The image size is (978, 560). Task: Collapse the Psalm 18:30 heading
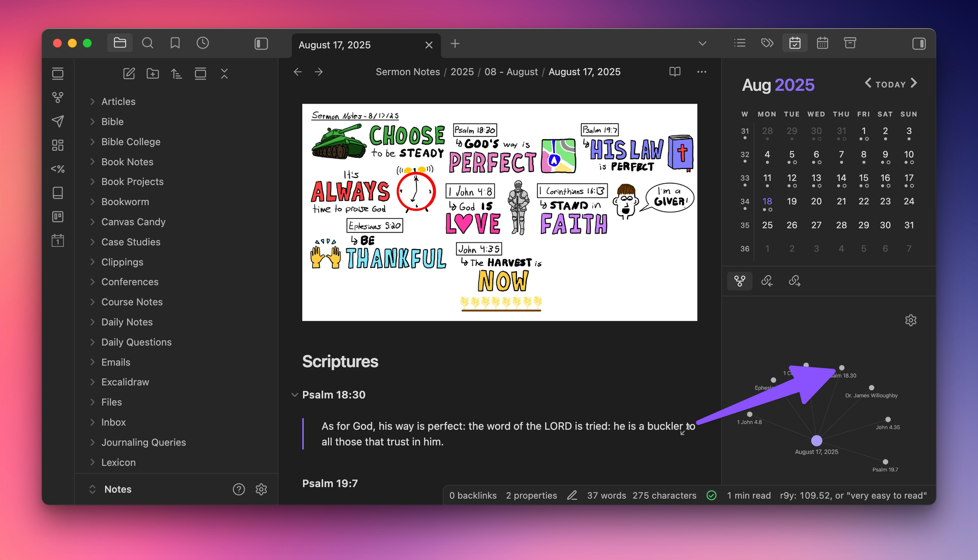click(x=294, y=395)
